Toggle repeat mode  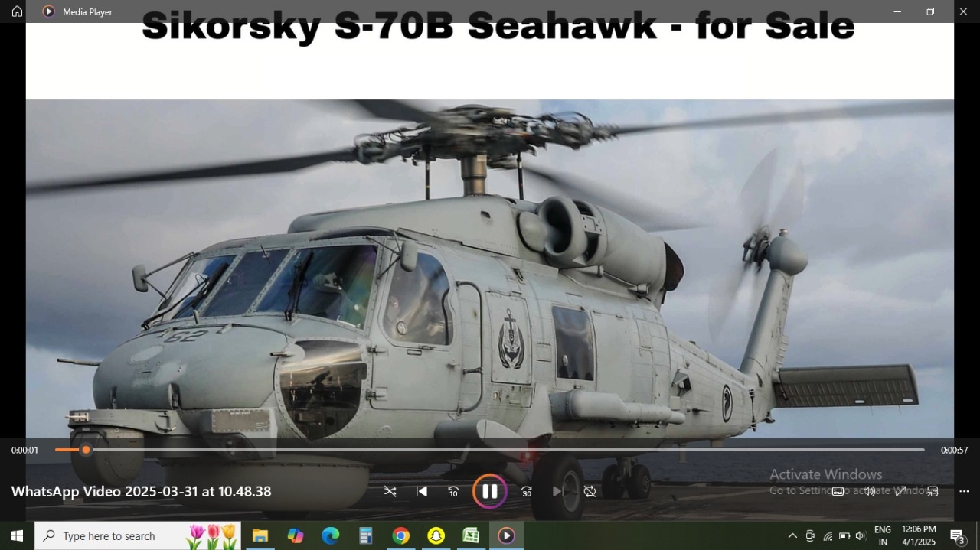pos(590,491)
